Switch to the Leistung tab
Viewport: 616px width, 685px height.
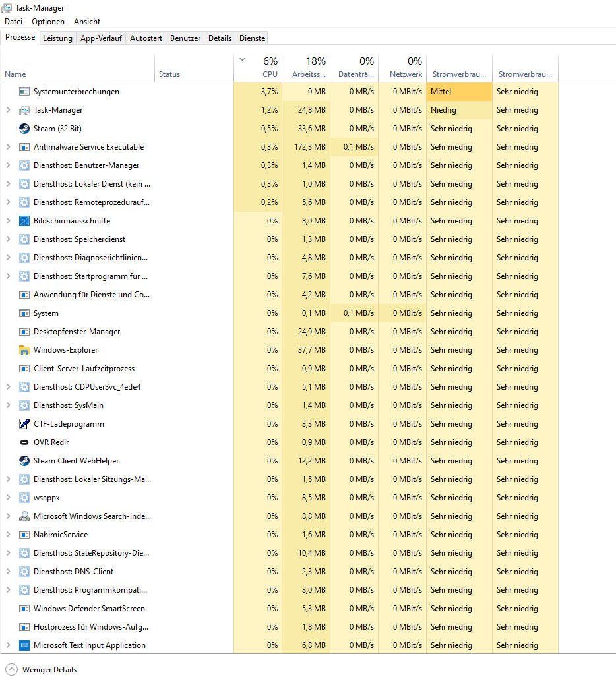pos(57,38)
